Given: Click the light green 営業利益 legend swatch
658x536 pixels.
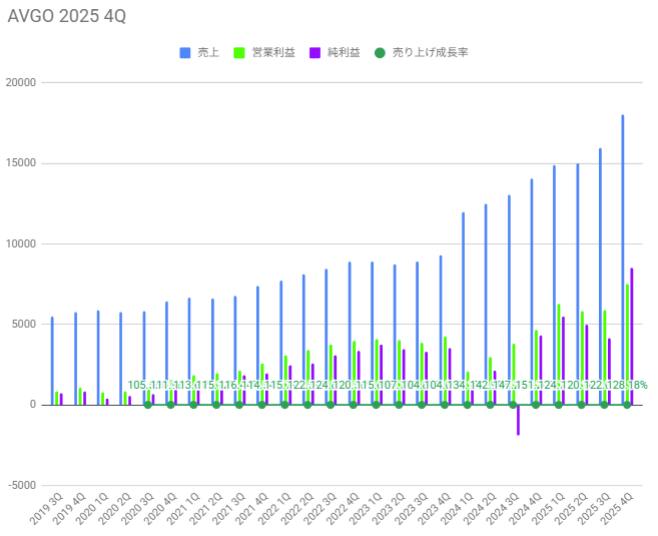Looking at the screenshot, I should click(x=239, y=53).
